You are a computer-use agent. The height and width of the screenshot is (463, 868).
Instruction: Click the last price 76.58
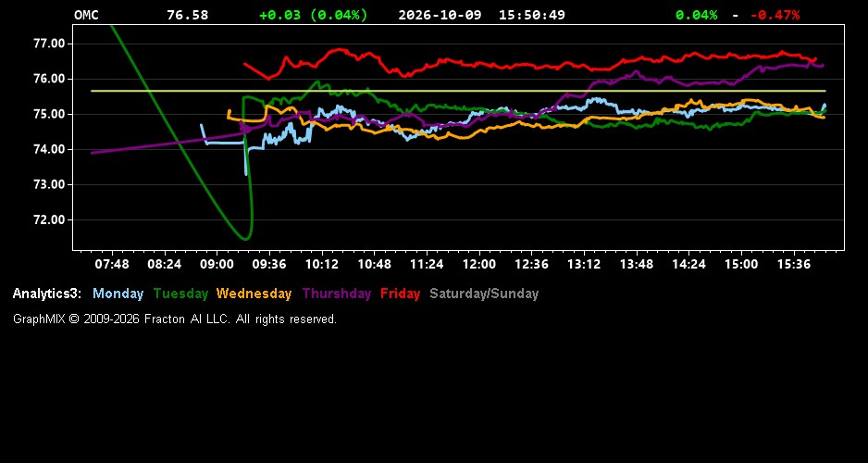point(188,15)
